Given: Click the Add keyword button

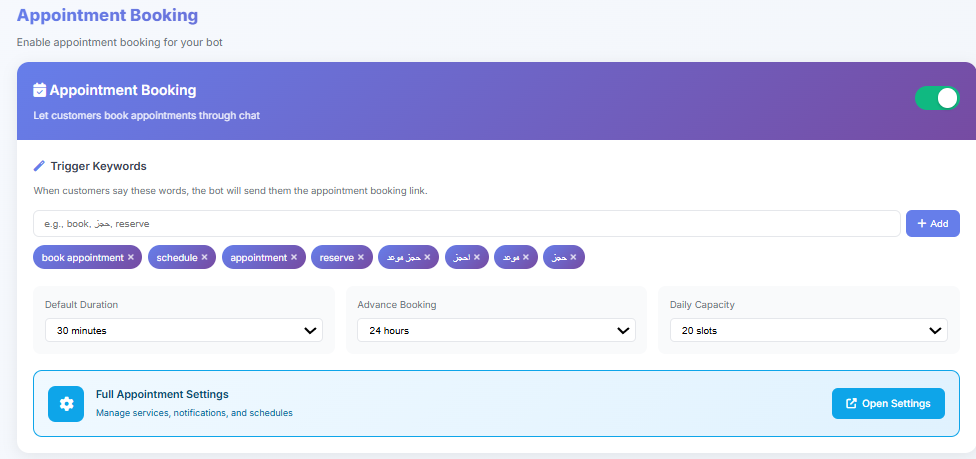Looking at the screenshot, I should (932, 224).
